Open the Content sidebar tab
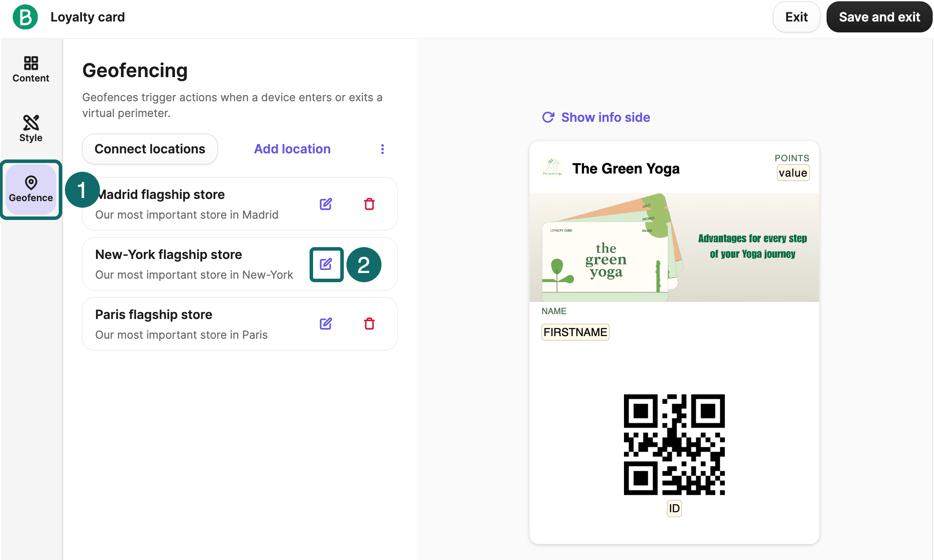The width and height of the screenshot is (934, 560). tap(31, 69)
